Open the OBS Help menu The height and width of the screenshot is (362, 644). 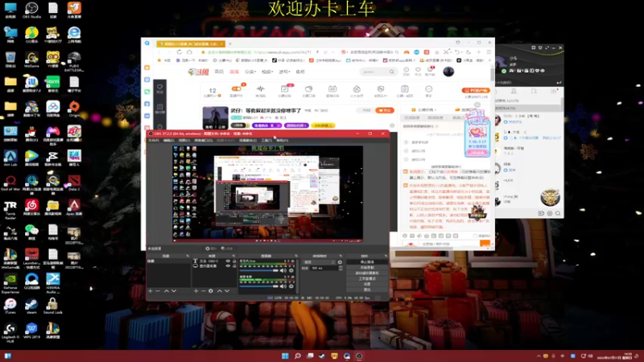(283, 140)
